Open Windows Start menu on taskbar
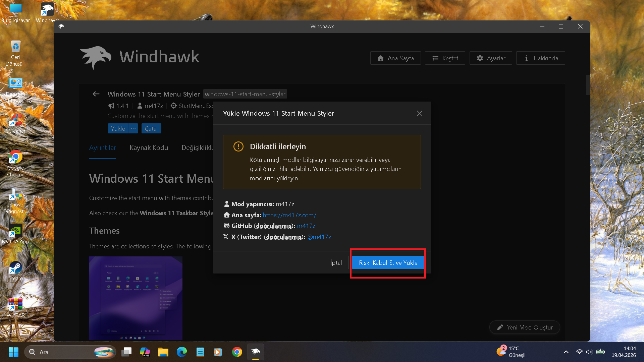This screenshot has height=362, width=644. point(13,352)
